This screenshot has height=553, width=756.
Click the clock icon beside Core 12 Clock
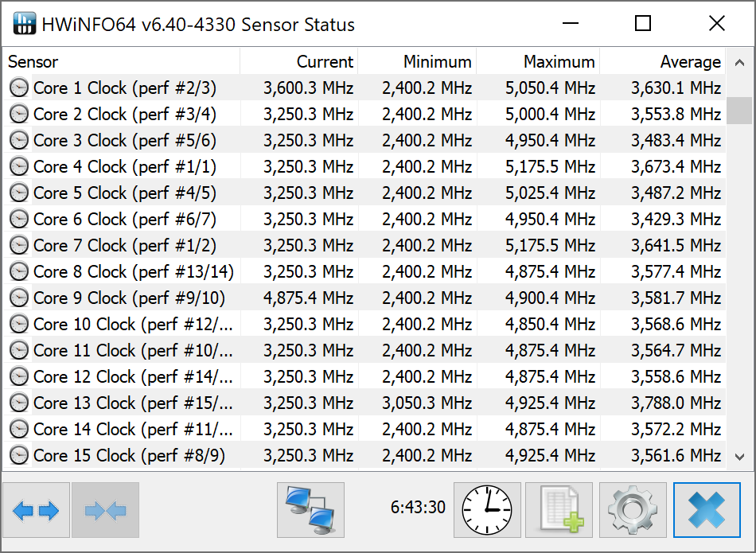[x=19, y=376]
